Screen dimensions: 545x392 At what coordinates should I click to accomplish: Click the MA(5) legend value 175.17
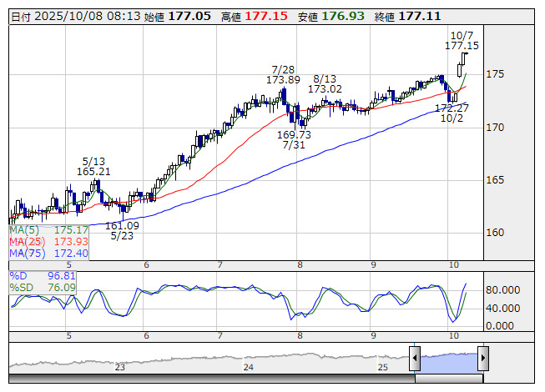71,230
